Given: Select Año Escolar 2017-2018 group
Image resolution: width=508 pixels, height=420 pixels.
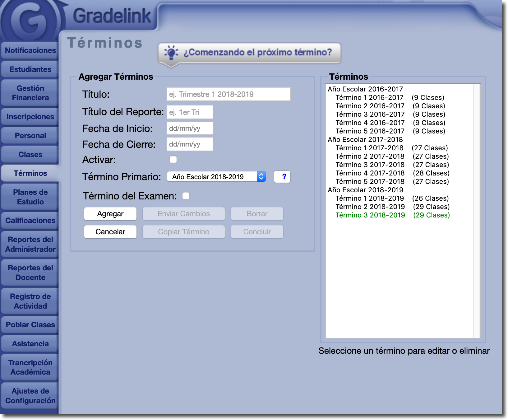Looking at the screenshot, I should click(365, 140).
